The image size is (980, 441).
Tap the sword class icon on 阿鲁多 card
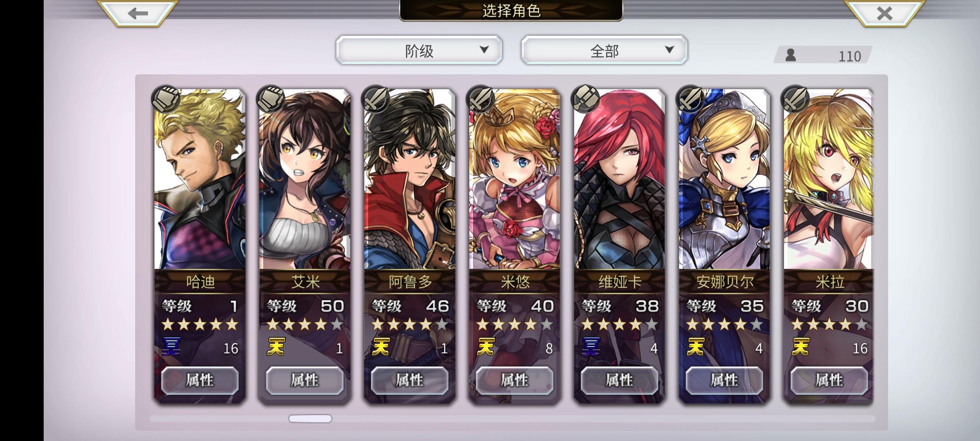(x=375, y=98)
